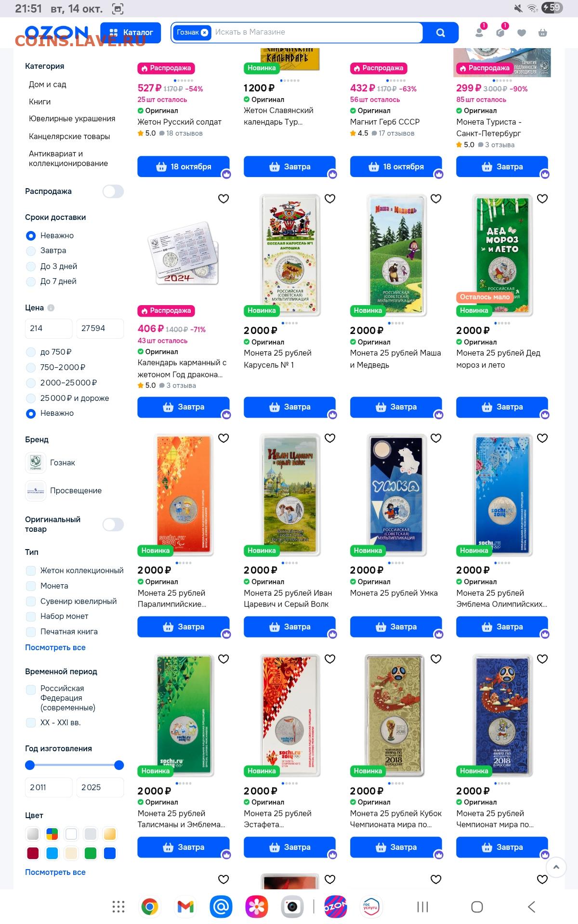This screenshot has width=578, height=924.
Task: Open the shopping cart icon in header
Action: click(x=542, y=33)
